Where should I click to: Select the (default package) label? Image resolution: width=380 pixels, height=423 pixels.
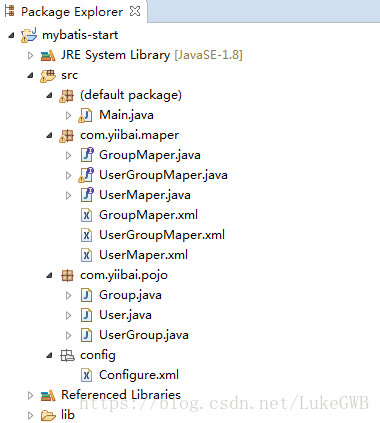click(131, 95)
